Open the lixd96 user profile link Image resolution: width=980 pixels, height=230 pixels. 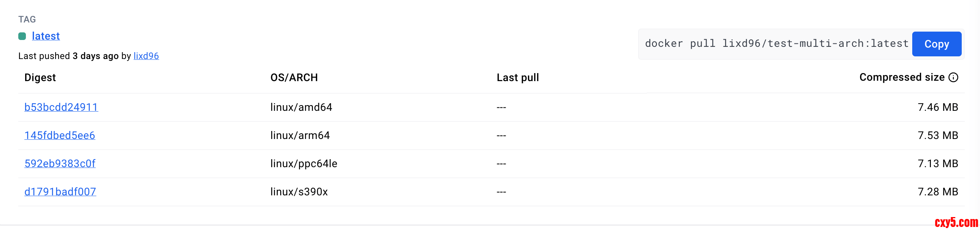point(146,56)
